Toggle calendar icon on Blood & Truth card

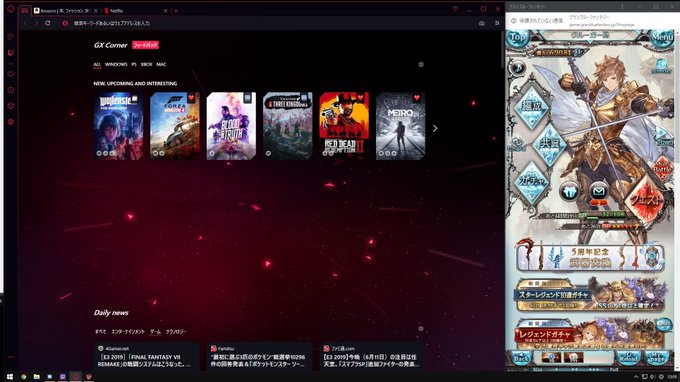[248, 98]
